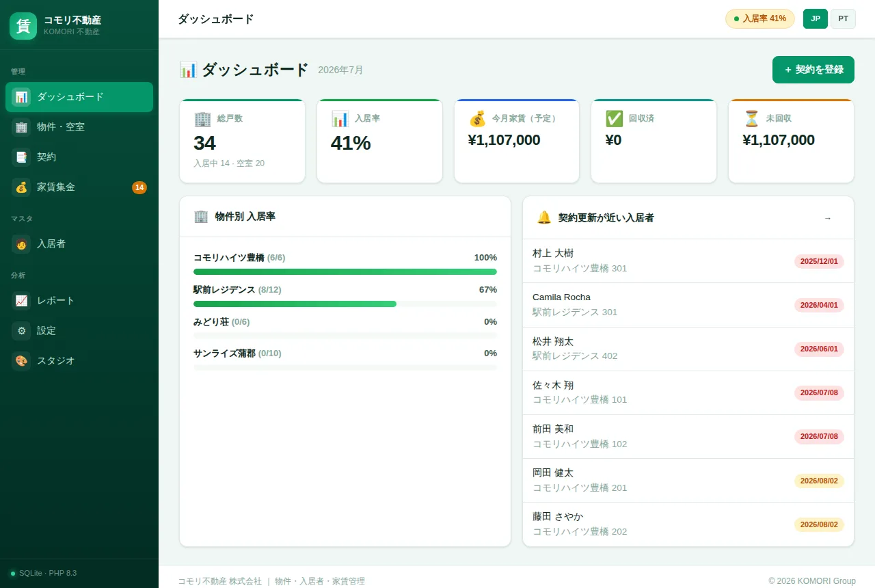875x588 pixels.
Task: Click the サンライズ蒲郡 (0/10) property label
Action: click(237, 353)
